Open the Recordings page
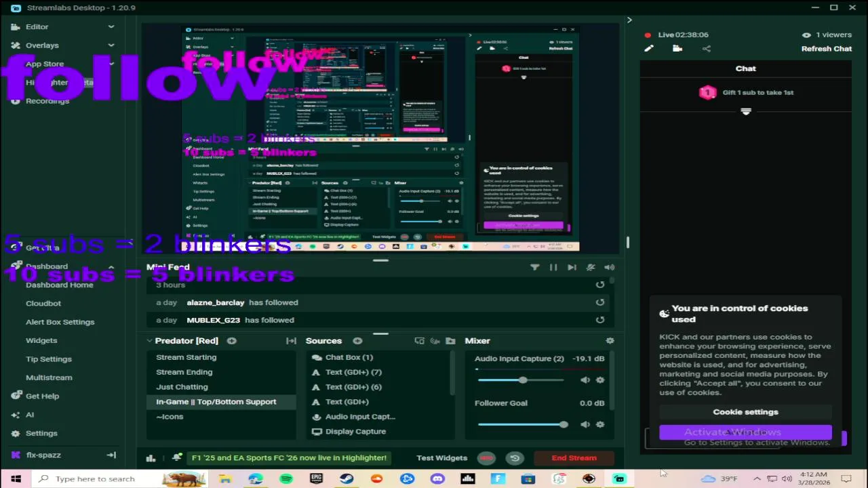The height and width of the screenshot is (488, 868). point(47,101)
